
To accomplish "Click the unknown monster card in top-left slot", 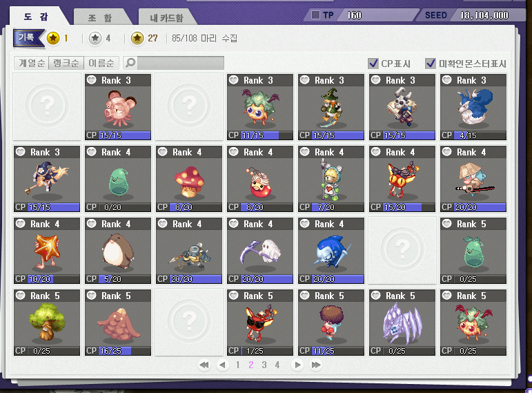I will click(x=47, y=106).
